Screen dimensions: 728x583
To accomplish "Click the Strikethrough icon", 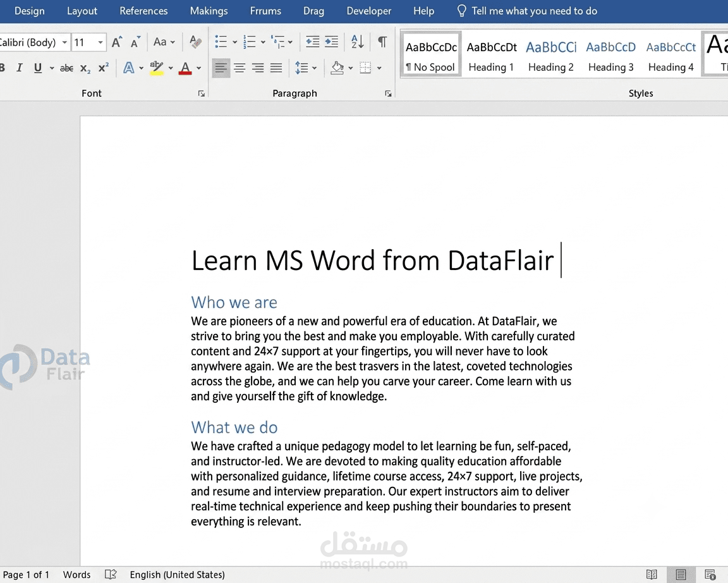I will pyautogui.click(x=66, y=68).
